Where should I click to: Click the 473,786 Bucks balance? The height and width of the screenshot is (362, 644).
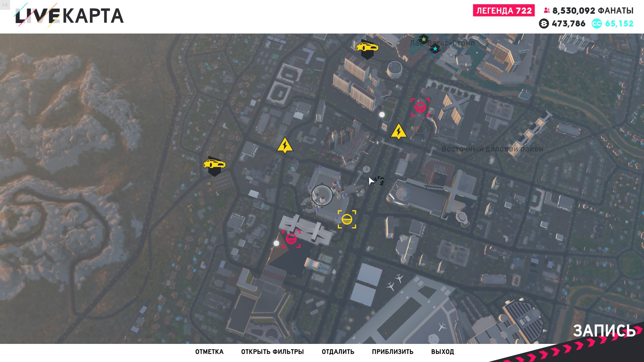569,24
